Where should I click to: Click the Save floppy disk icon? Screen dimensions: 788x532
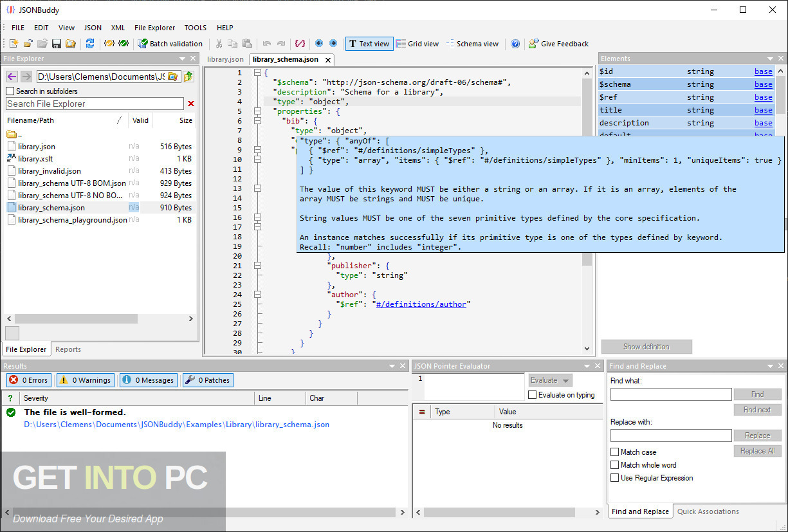[56, 44]
